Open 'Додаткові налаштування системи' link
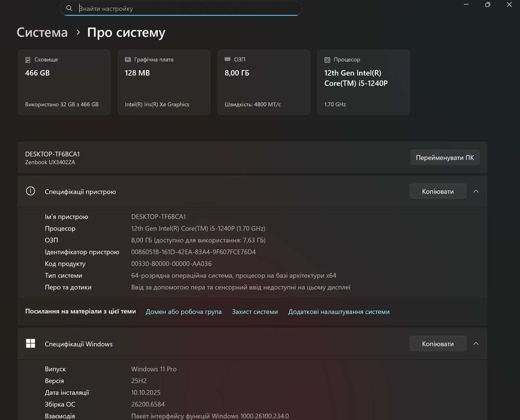 [339, 311]
